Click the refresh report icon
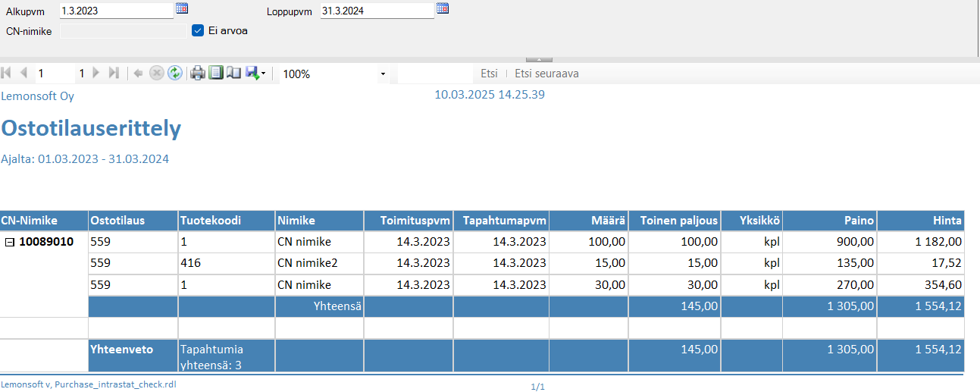980x392 pixels. point(175,74)
